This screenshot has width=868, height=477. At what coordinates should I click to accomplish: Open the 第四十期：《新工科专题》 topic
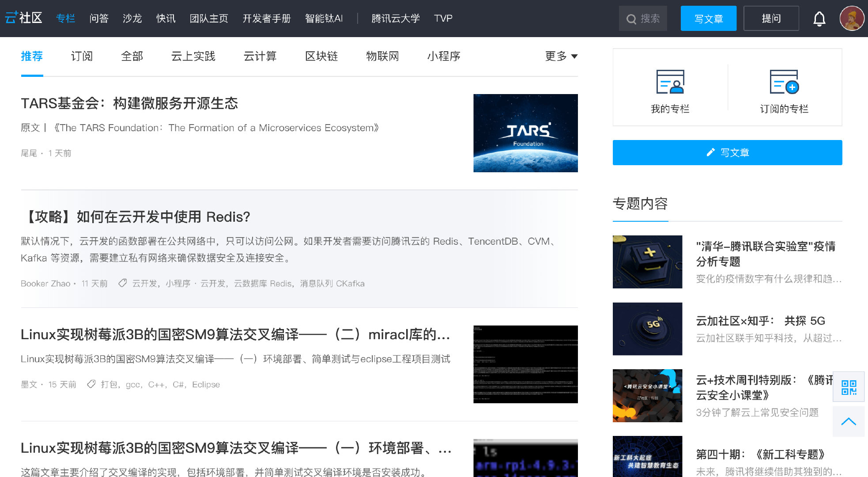pyautogui.click(x=760, y=454)
